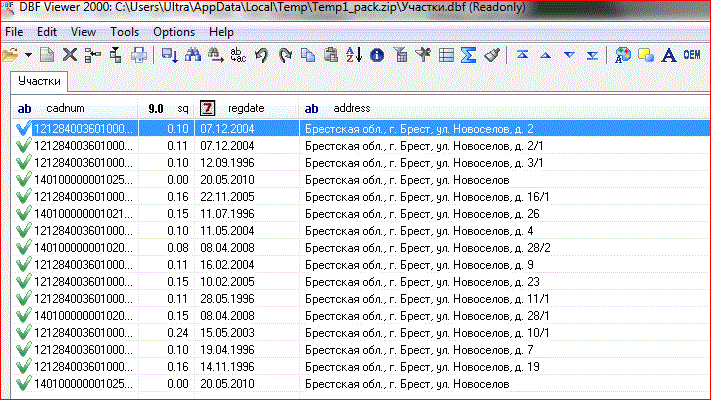Click the color palette icon
The image size is (711, 400).
[623, 54]
